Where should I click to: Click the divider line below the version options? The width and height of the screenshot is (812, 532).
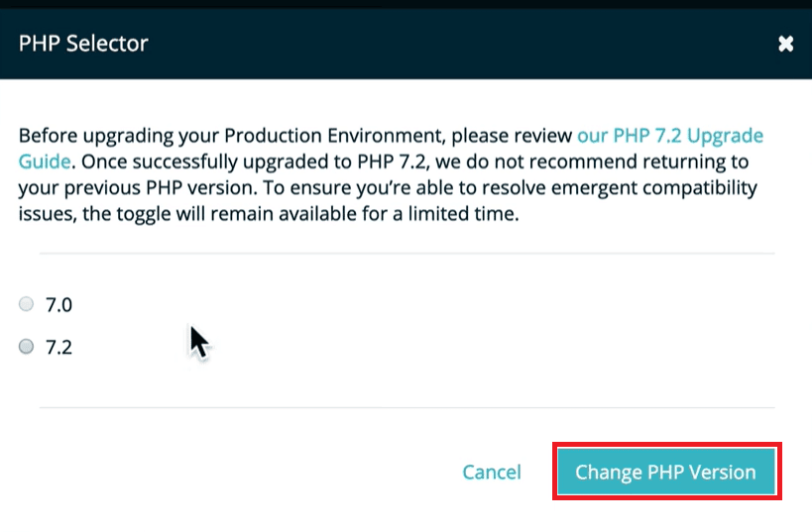pos(406,407)
